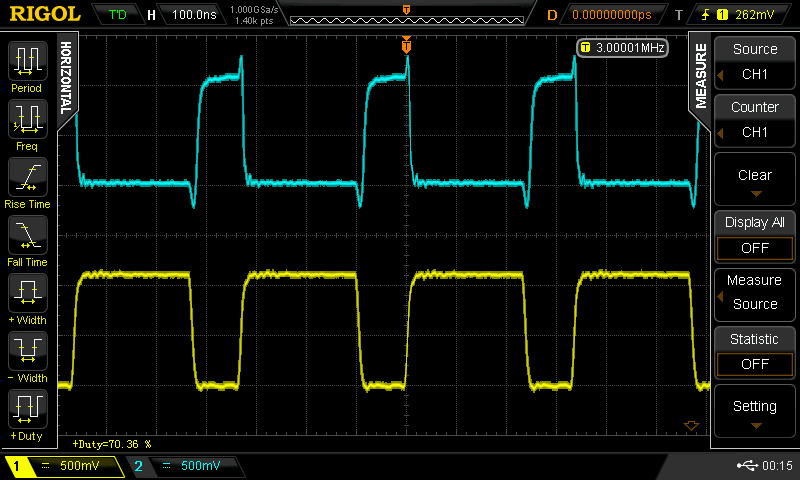Image resolution: width=800 pixels, height=480 pixels.
Task: Click the USB connection status icon
Action: [747, 465]
